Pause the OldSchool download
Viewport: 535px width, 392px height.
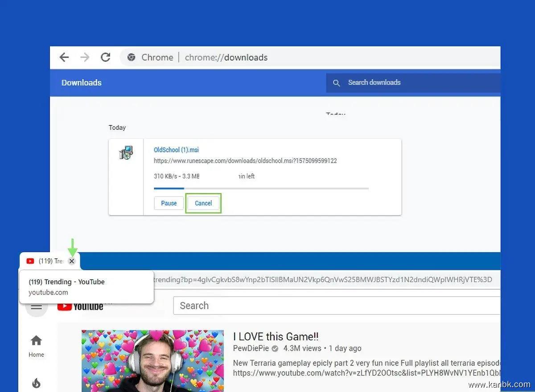tap(169, 203)
